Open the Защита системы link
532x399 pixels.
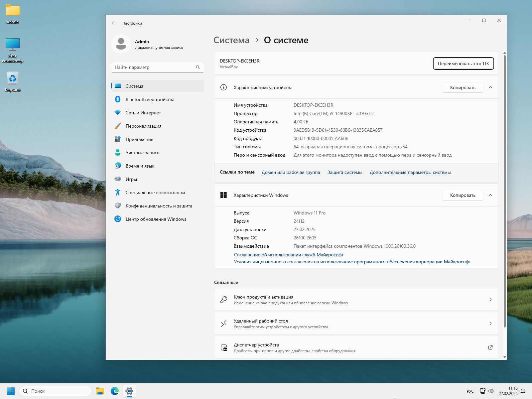(x=345, y=172)
